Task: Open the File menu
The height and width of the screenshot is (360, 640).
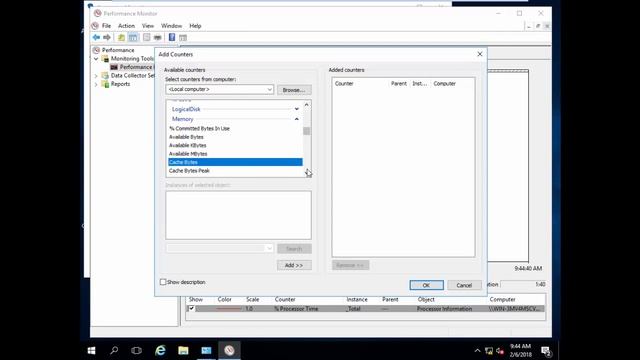Action: (x=107, y=26)
